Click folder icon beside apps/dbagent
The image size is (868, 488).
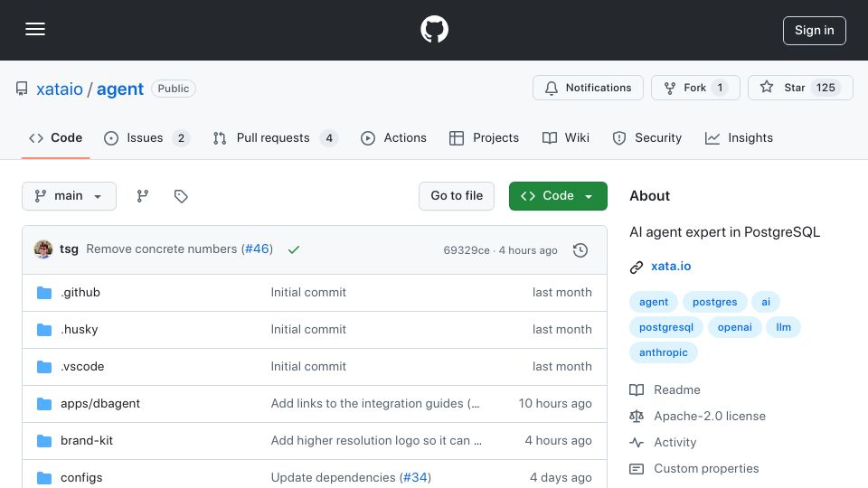44,404
